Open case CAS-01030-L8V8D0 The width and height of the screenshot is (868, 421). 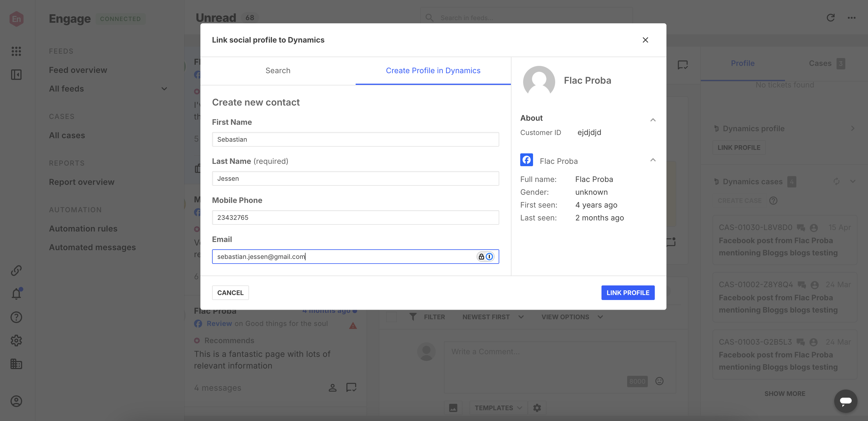pyautogui.click(x=784, y=240)
